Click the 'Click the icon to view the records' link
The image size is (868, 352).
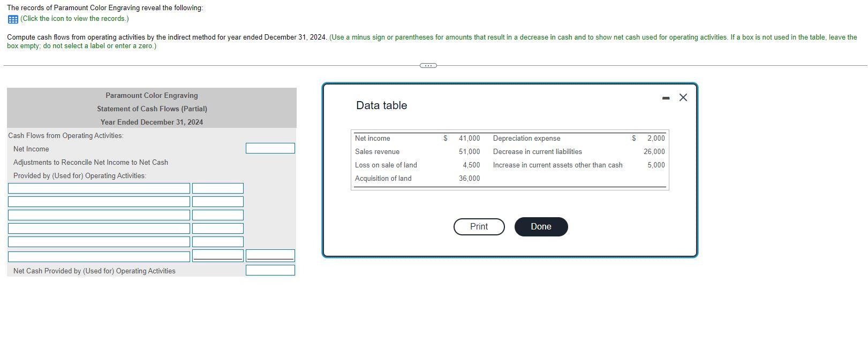tap(74, 19)
